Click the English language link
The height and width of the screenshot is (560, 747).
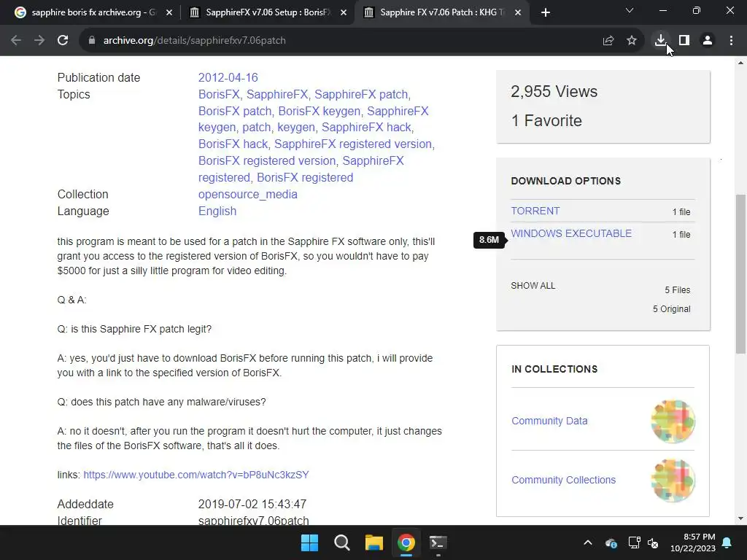point(217,211)
